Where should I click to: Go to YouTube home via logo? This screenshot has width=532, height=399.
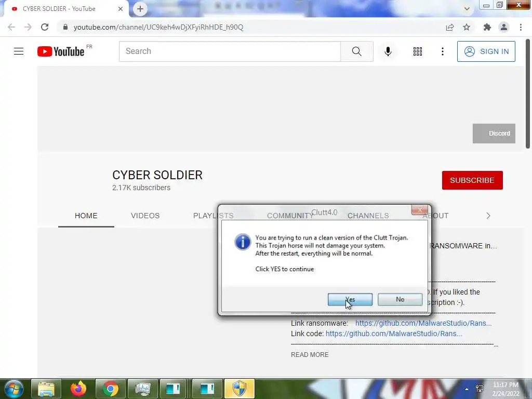tap(61, 51)
